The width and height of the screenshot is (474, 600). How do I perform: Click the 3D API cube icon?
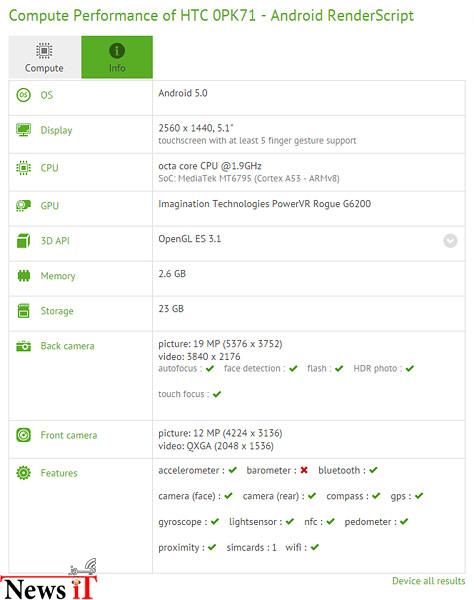[x=23, y=241]
